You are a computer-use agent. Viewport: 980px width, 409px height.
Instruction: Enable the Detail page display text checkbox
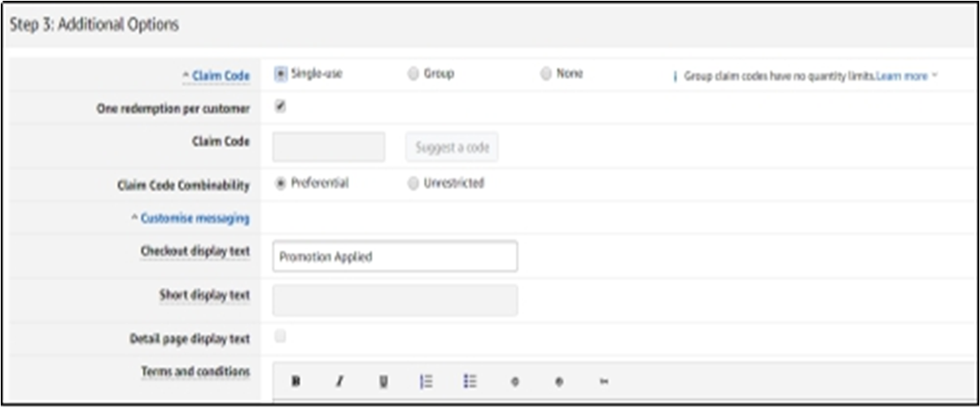point(281,336)
